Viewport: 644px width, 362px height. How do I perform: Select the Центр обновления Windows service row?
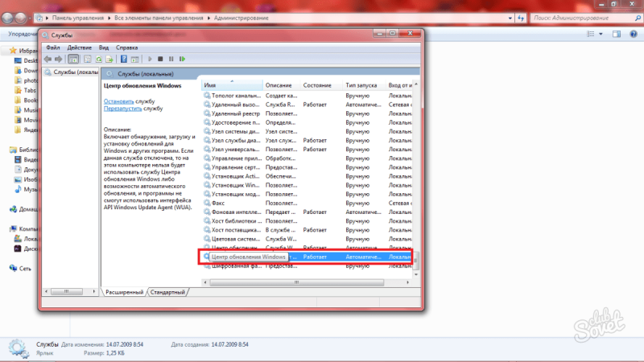click(307, 257)
